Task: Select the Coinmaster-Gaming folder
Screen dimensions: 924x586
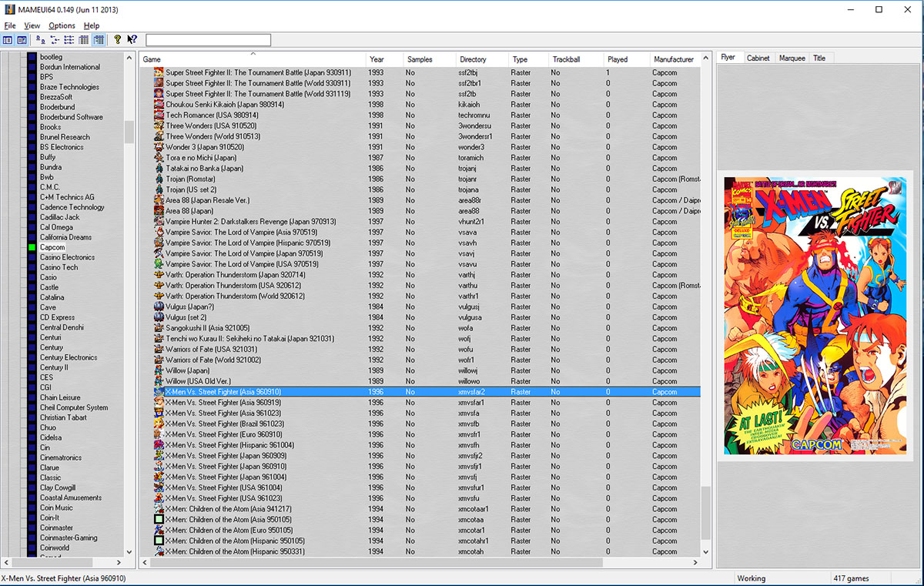Action: [x=69, y=537]
